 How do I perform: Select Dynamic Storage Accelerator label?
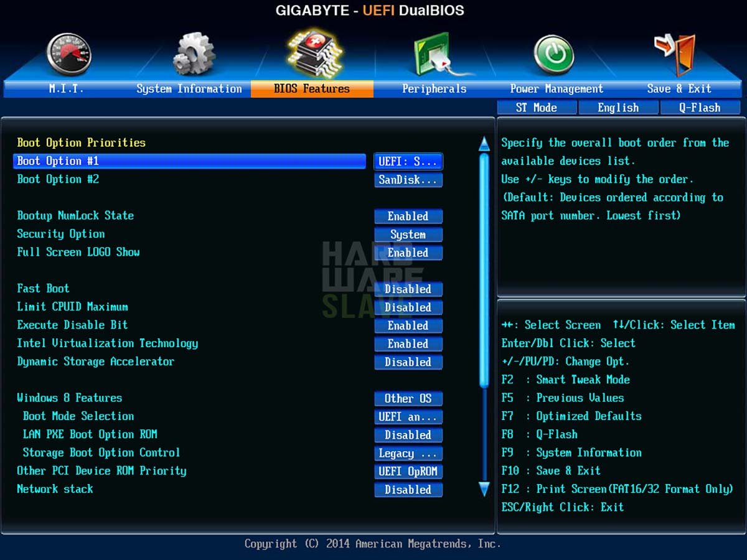pos(96,362)
